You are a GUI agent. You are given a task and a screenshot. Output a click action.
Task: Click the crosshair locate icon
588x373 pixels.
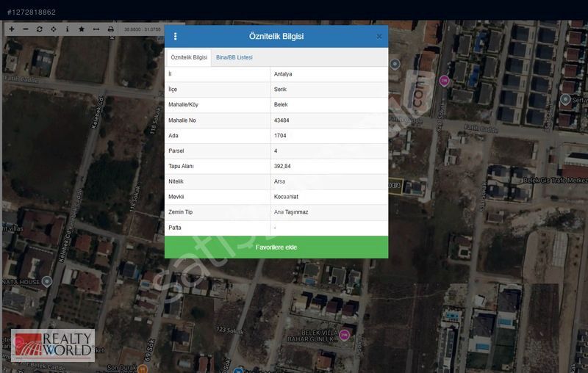[54, 29]
